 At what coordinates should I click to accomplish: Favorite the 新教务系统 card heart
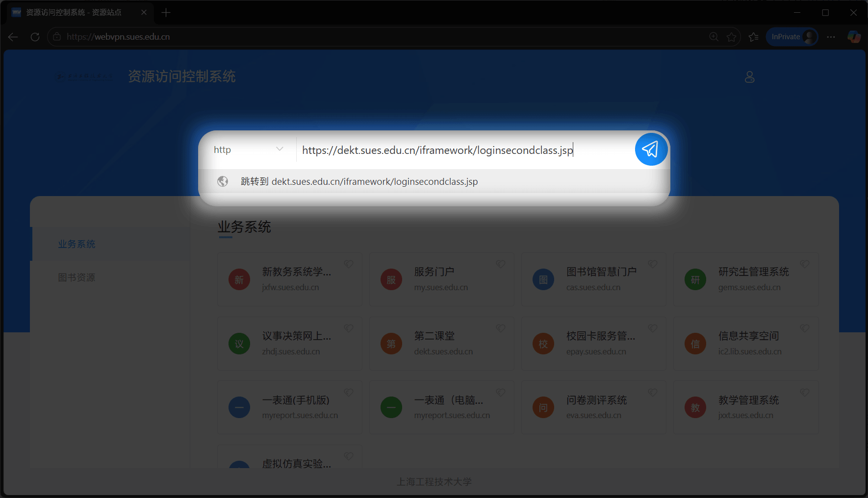coord(349,264)
